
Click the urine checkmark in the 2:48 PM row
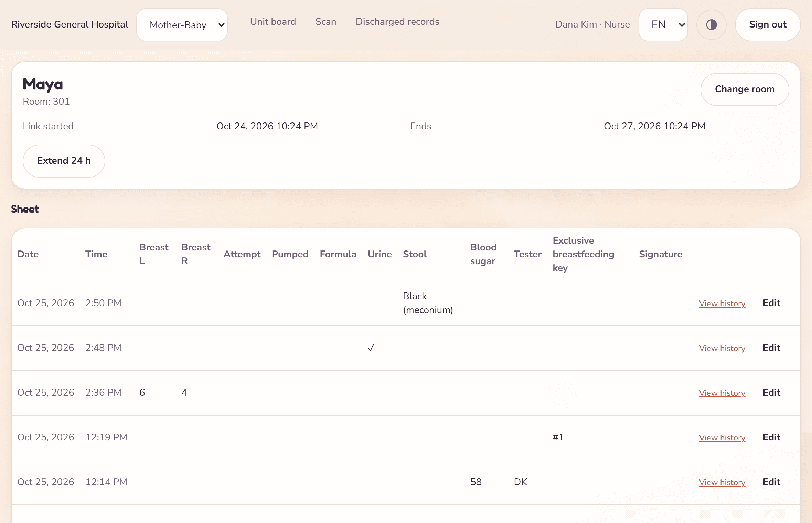(371, 348)
